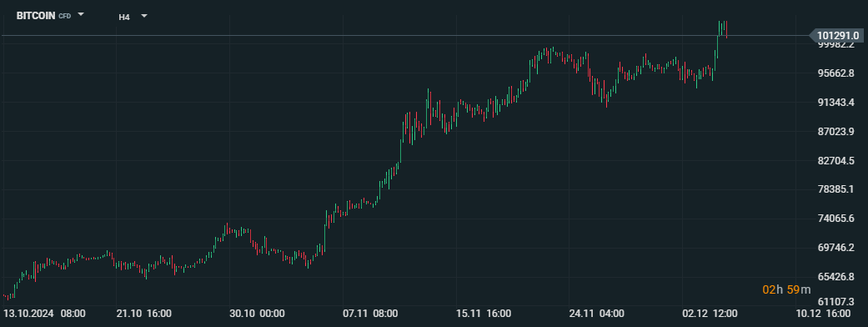Click the CFD badge beside BITCOIN
This screenshot has width=868, height=327.
click(x=65, y=16)
